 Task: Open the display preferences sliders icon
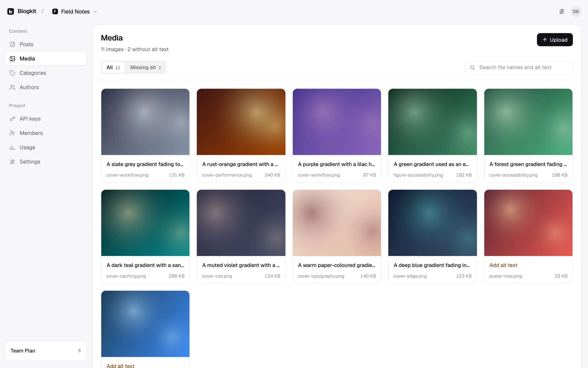coord(562,12)
